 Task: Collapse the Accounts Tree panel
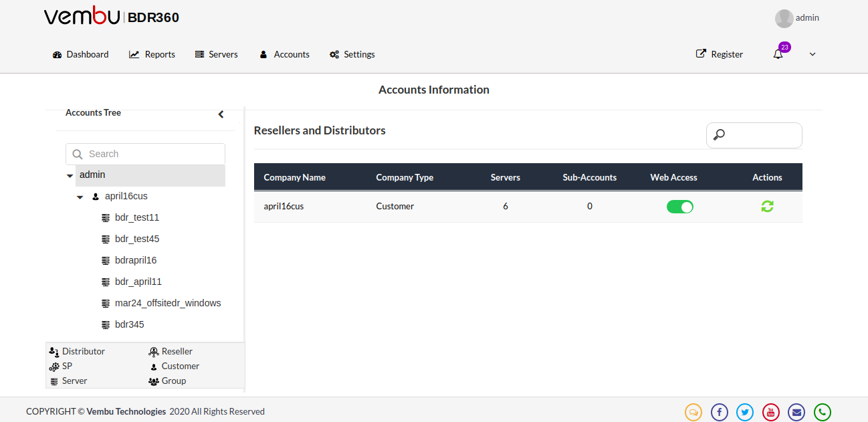pos(221,114)
